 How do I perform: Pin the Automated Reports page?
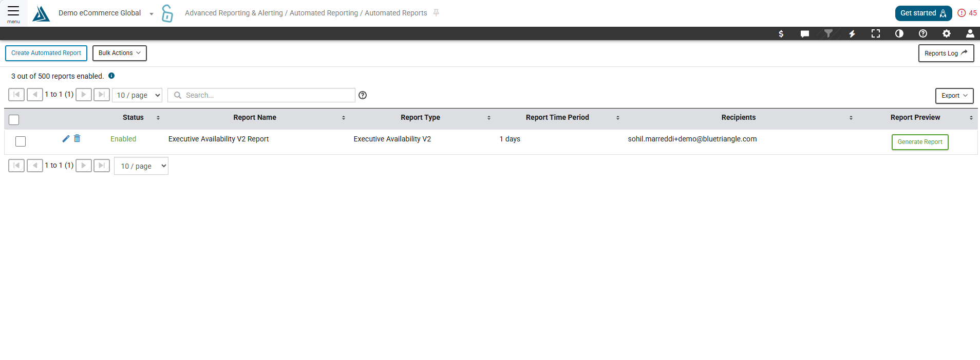point(436,13)
